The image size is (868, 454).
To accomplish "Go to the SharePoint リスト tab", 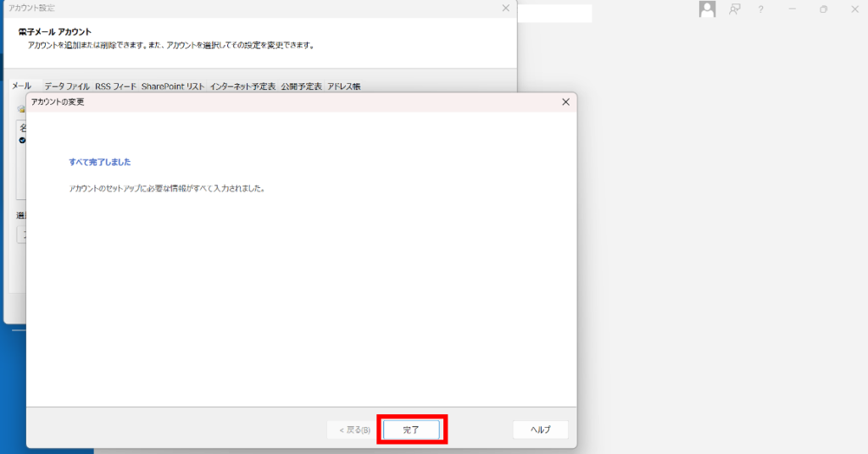I will click(x=173, y=86).
